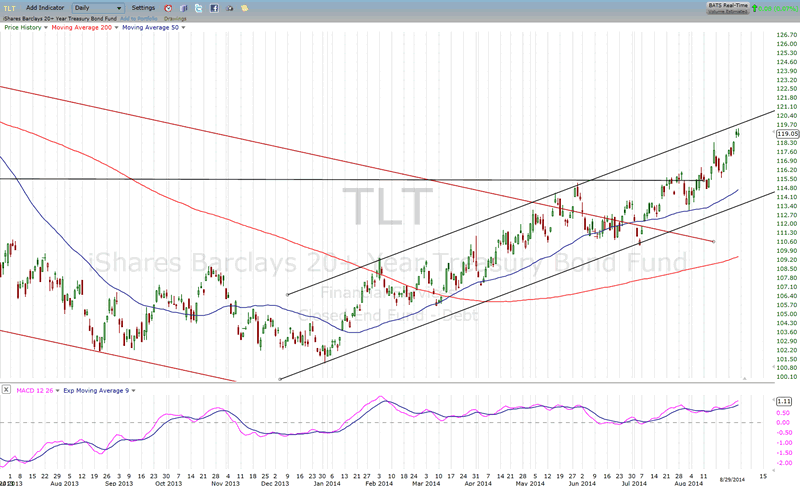Share chart via Twitter icon
This screenshot has width=800, height=486.
tap(198, 8)
